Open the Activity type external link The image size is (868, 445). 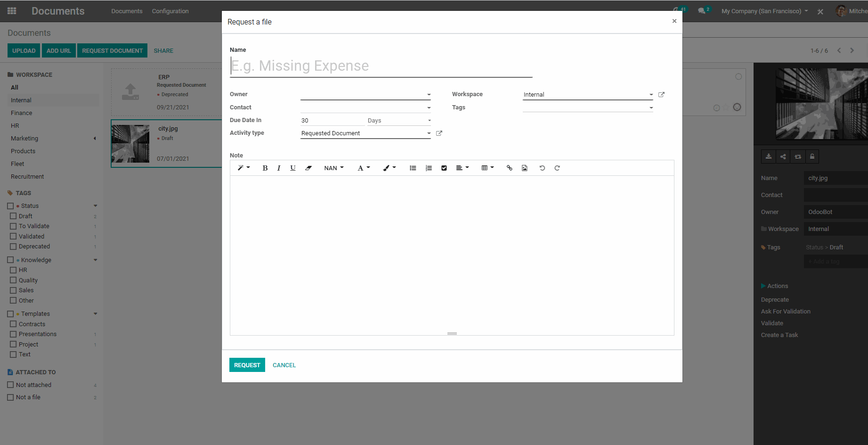[439, 133]
